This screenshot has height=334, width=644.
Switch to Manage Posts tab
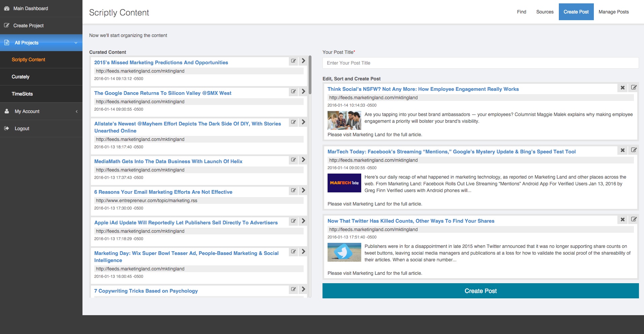coord(613,12)
